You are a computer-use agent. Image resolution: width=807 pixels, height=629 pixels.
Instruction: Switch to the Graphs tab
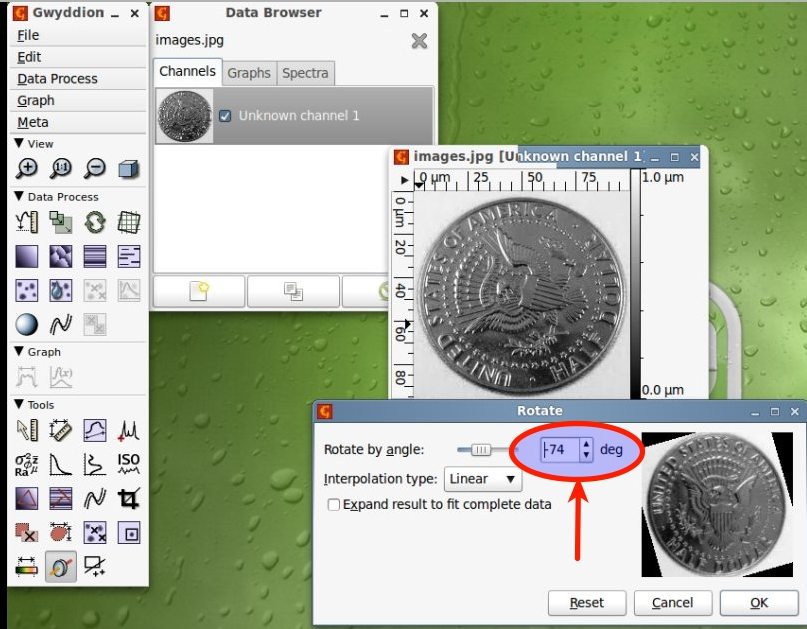click(249, 73)
